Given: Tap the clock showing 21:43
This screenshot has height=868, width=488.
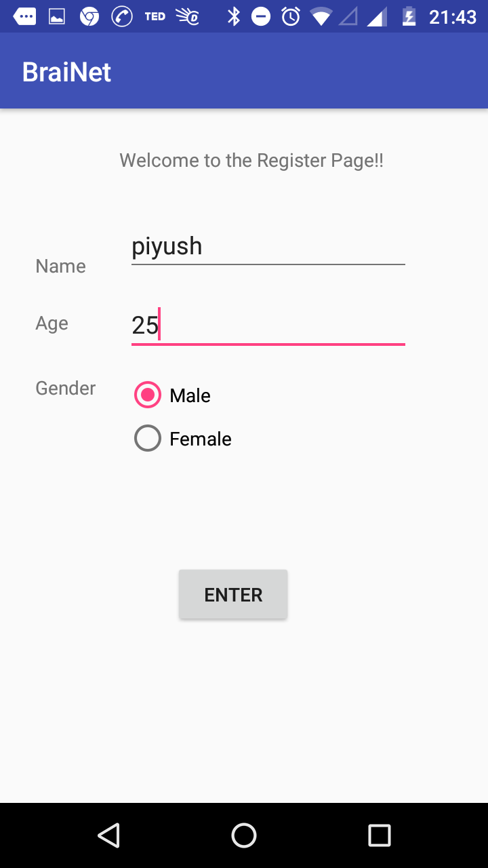Looking at the screenshot, I should (453, 16).
